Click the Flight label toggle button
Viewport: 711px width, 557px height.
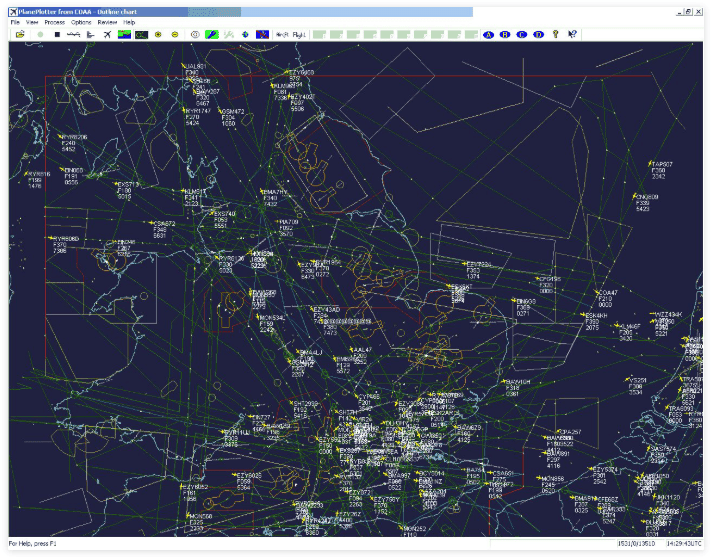299,34
